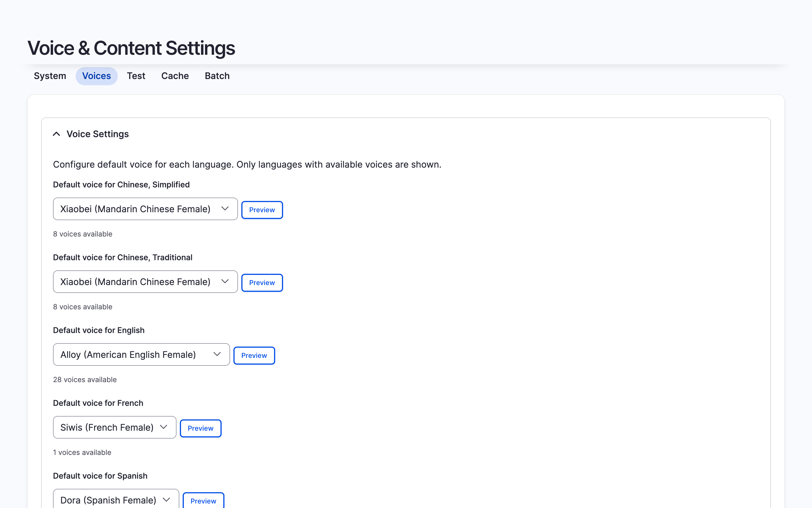812x508 pixels.
Task: Preview the Siwis French voice
Action: (201, 428)
